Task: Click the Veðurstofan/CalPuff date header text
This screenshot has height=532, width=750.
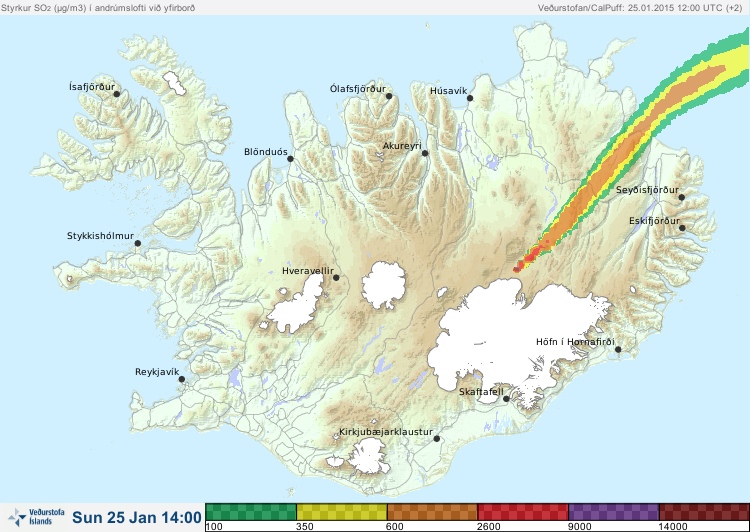Action: [x=640, y=8]
